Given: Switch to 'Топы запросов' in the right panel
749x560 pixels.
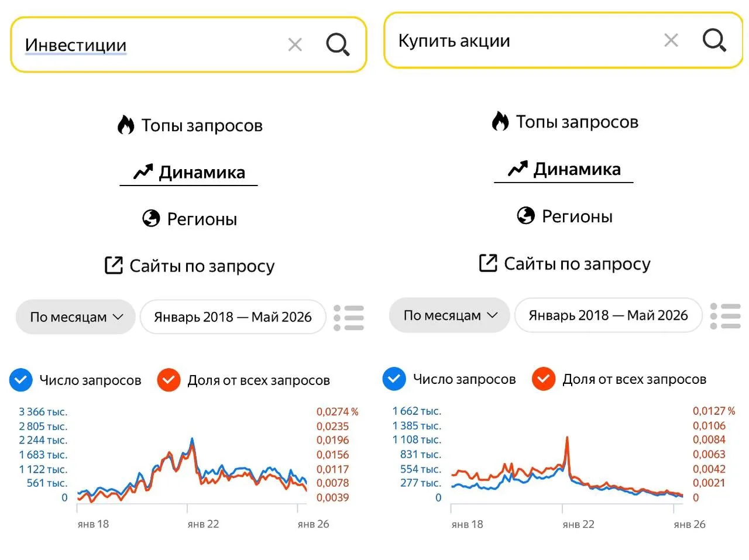Looking at the screenshot, I should (565, 122).
